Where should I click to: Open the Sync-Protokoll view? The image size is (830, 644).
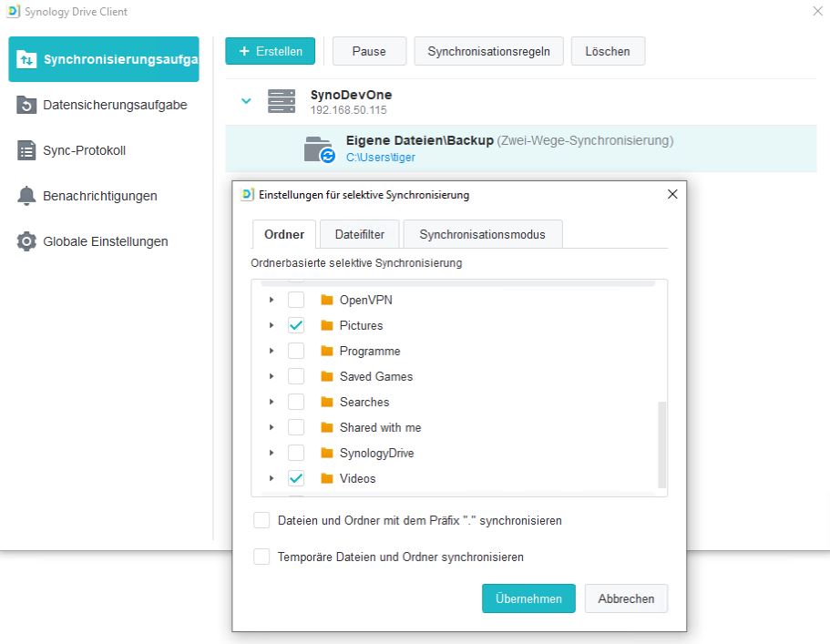(x=26, y=150)
